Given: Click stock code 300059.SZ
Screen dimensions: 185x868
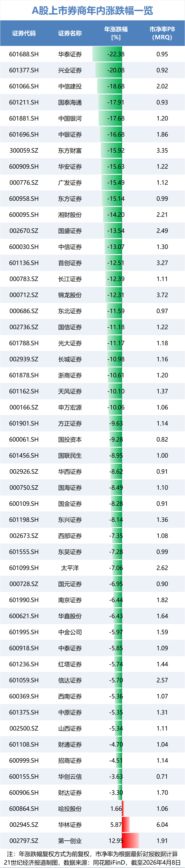Looking at the screenshot, I should coord(24,151).
